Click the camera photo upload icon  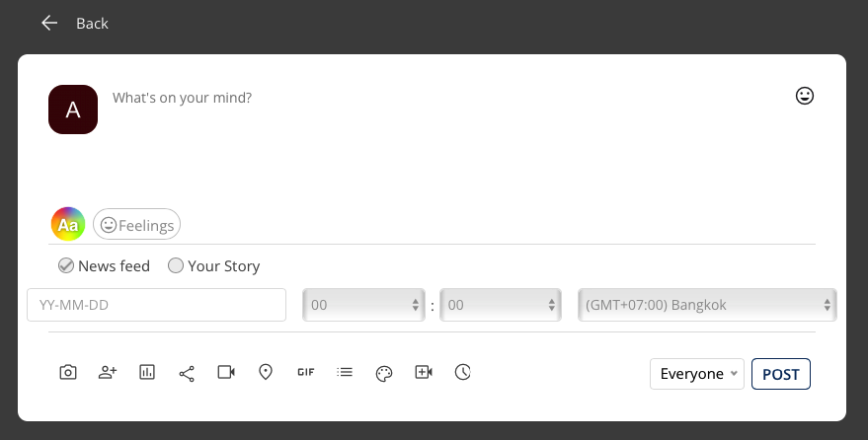68,372
